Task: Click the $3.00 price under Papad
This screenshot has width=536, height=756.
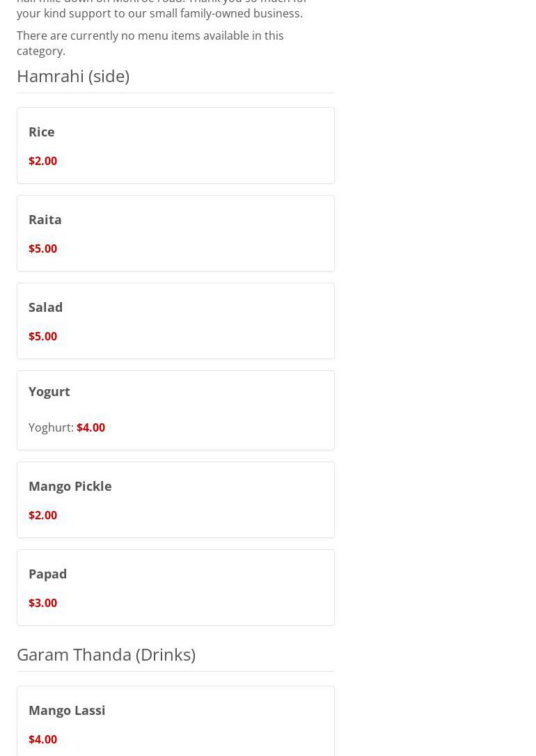Action: 43,603
